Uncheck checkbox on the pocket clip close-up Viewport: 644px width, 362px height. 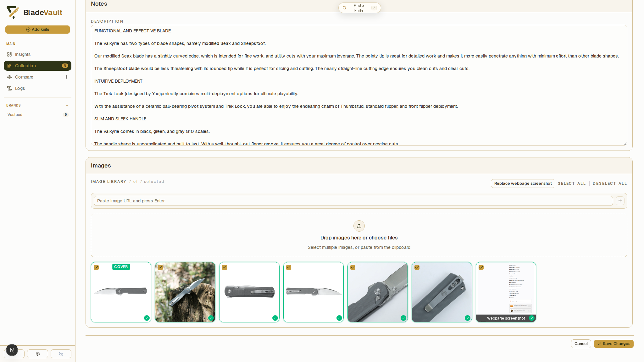(x=417, y=267)
